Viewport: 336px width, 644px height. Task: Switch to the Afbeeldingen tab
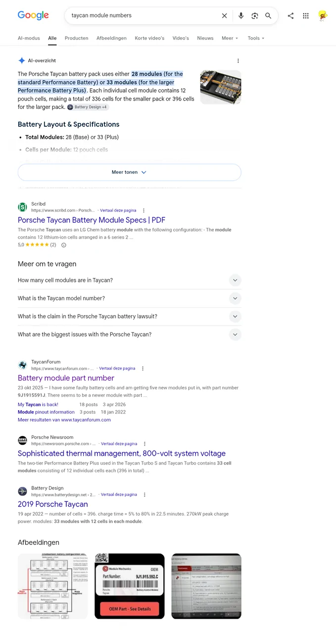[x=111, y=38]
